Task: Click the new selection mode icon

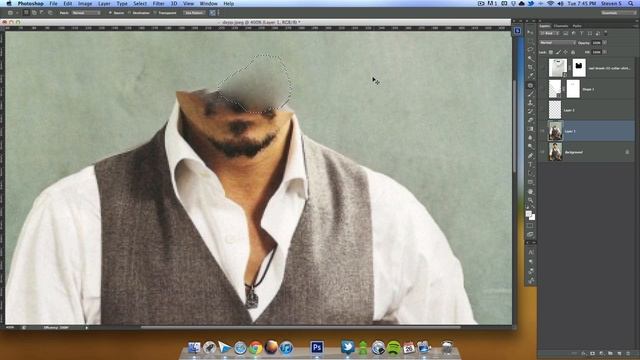Action: [x=26, y=13]
